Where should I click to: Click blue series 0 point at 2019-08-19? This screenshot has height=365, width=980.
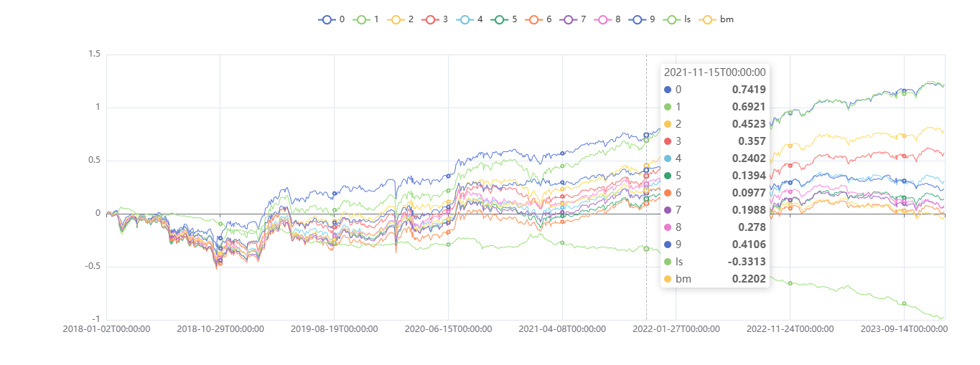pos(335,194)
